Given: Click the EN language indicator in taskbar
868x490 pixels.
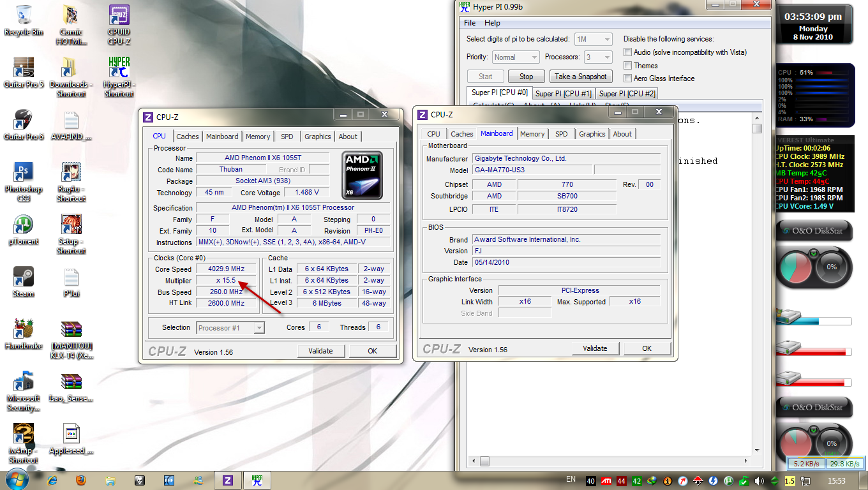Looking at the screenshot, I should (x=571, y=479).
